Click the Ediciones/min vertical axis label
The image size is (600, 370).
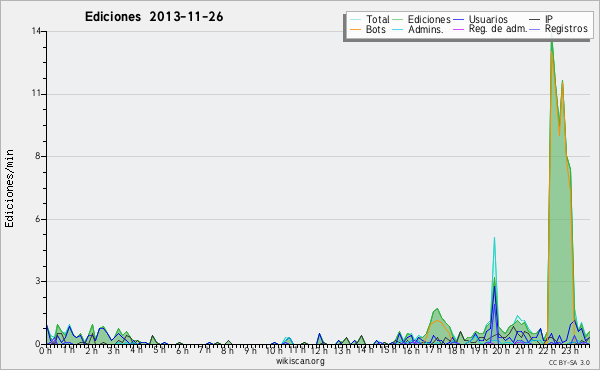pos(9,188)
